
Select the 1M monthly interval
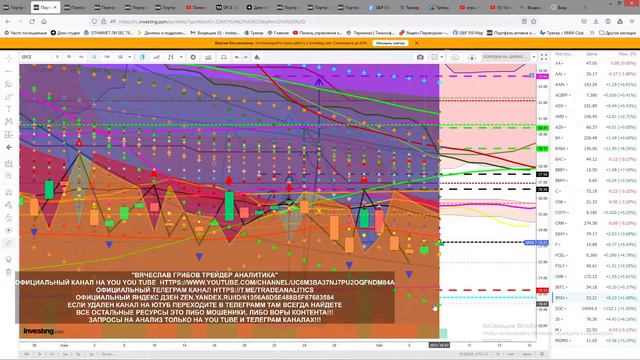[120, 57]
